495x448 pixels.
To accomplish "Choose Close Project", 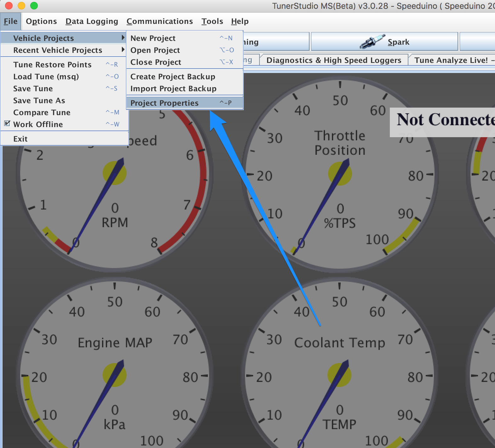I will click(x=185, y=62).
